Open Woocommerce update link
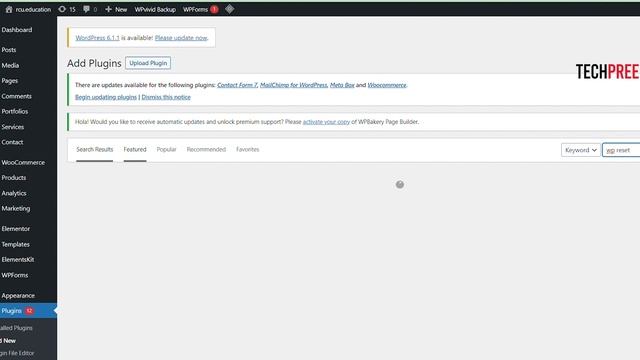This screenshot has width=640, height=360. click(387, 85)
